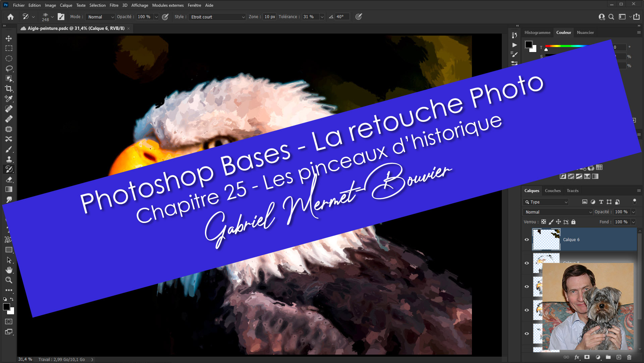Viewport: 644px width, 363px height.
Task: Select the Move tool
Action: coord(9,38)
